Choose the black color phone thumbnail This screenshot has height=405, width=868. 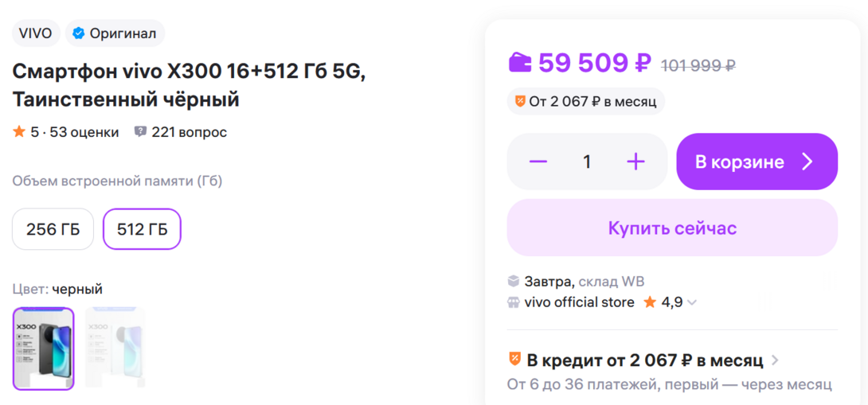44,349
